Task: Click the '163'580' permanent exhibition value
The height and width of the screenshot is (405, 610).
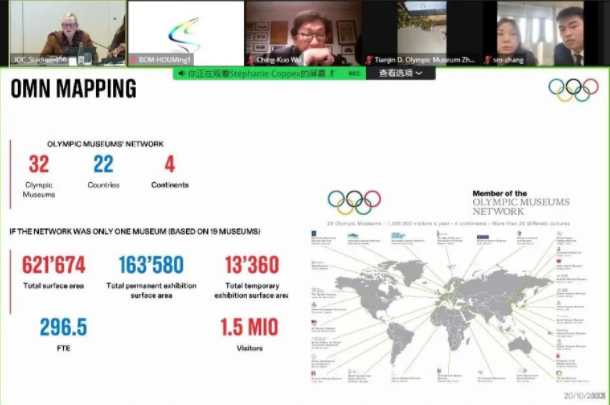Action: click(151, 265)
